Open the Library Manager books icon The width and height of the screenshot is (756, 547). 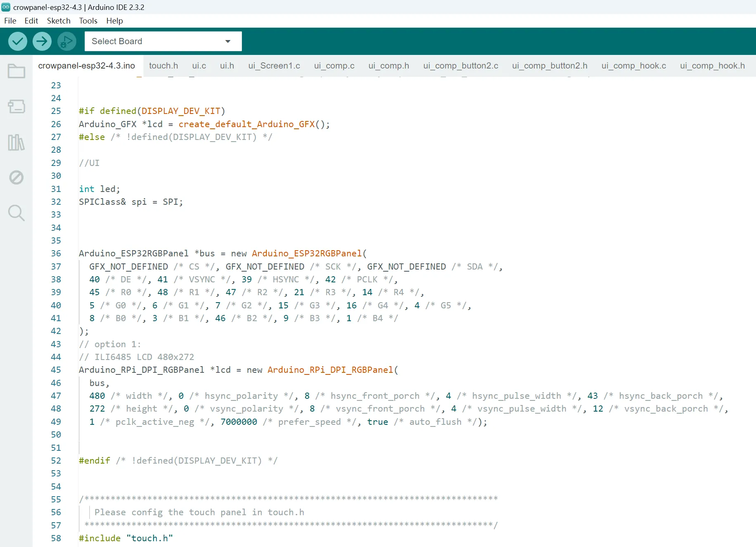pyautogui.click(x=17, y=142)
